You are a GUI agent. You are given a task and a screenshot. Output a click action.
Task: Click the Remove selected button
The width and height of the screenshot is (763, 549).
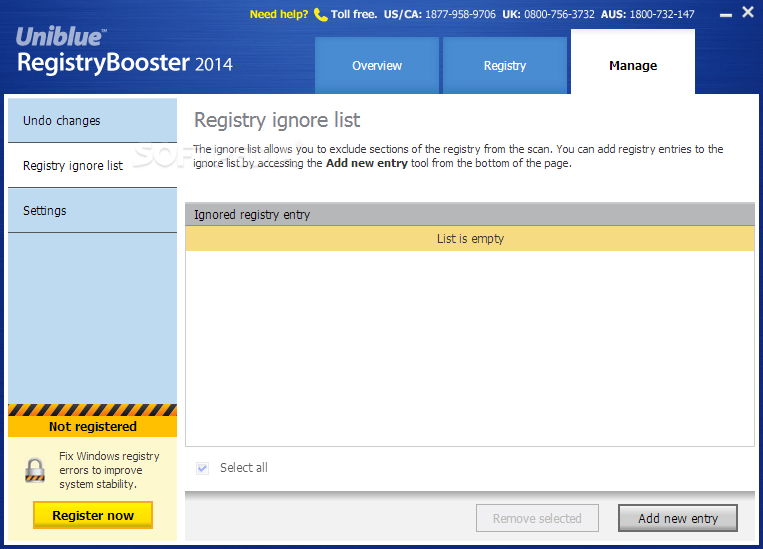coord(537,518)
